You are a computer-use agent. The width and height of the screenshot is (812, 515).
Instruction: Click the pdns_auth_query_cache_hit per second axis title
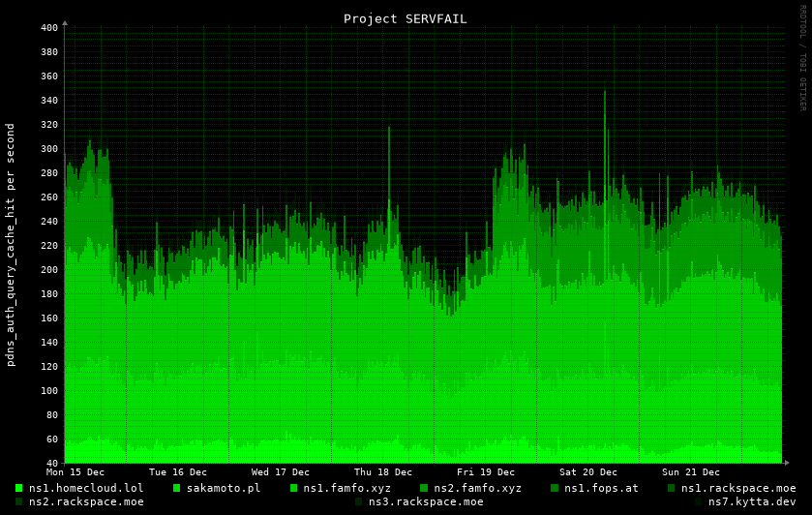point(11,245)
